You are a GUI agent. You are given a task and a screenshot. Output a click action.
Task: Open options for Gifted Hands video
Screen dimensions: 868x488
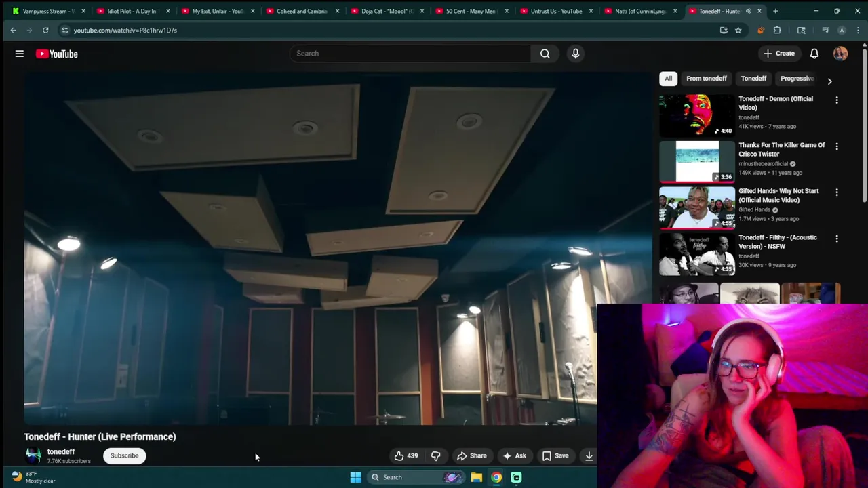coord(836,192)
